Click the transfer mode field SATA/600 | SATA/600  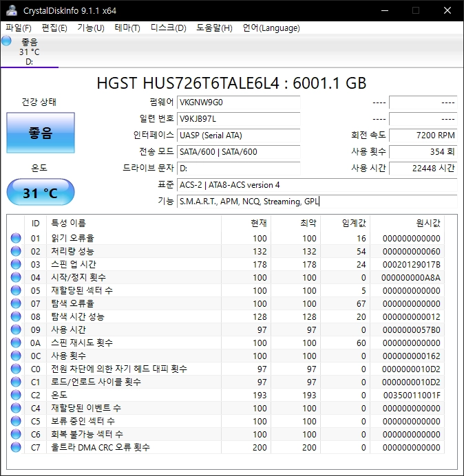pos(238,151)
